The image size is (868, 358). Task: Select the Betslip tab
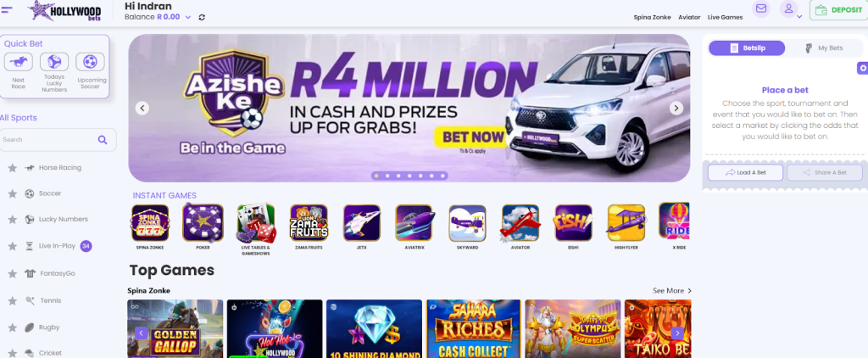tap(747, 48)
